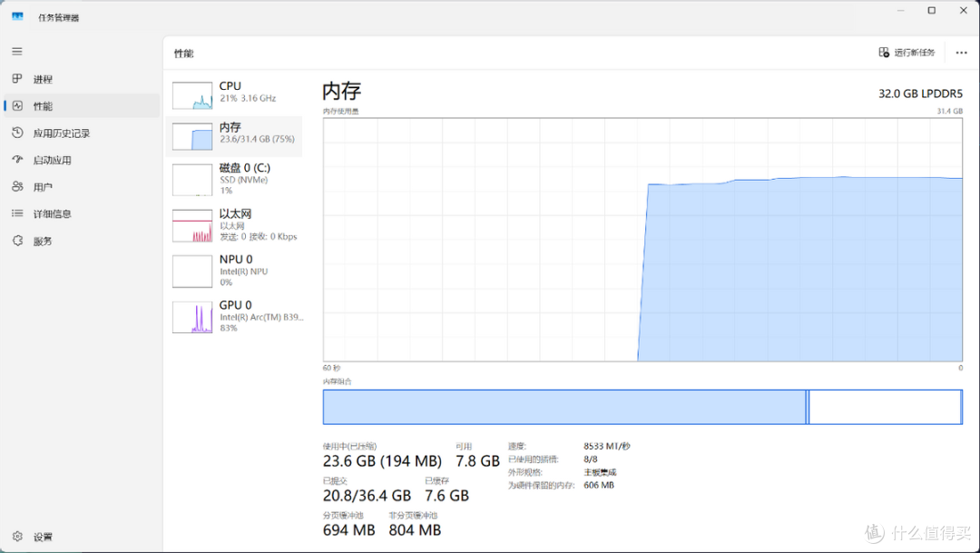Click the SSD (NVMe) label

(244, 180)
